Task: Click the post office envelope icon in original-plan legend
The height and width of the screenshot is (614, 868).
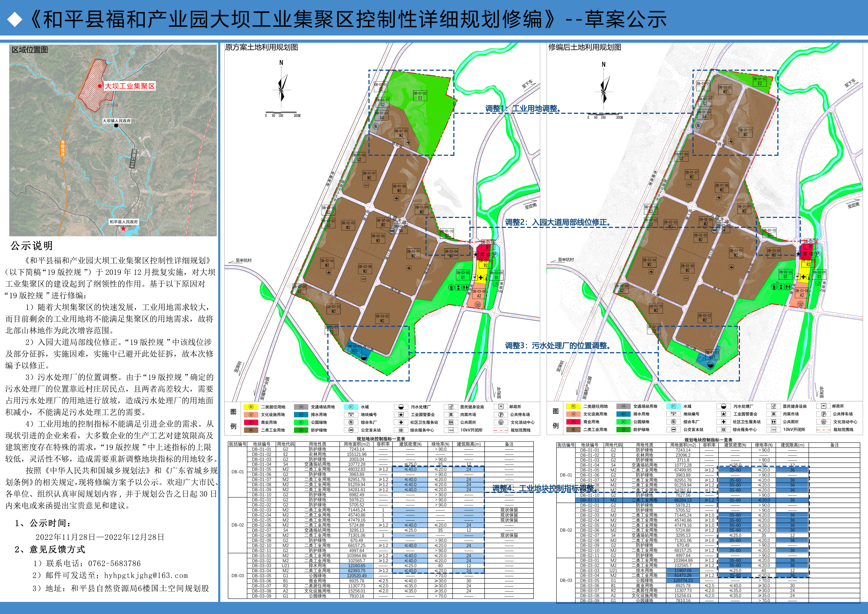Action: [501, 407]
